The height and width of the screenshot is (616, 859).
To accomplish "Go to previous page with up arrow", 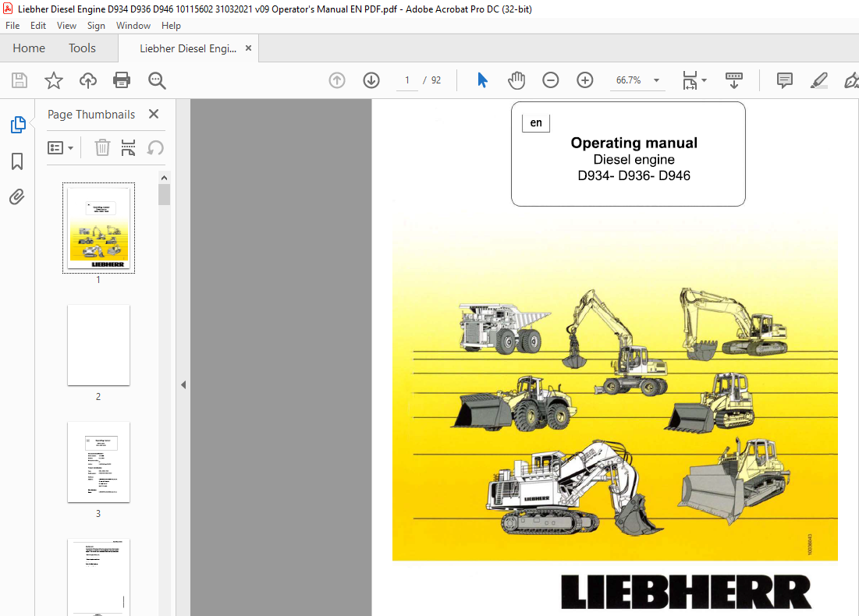I will 337,80.
